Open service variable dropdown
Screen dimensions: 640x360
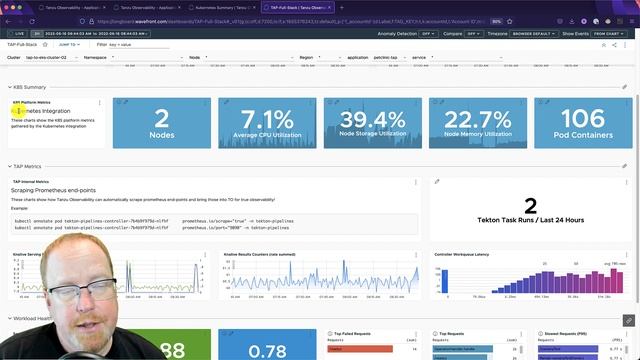(466, 58)
